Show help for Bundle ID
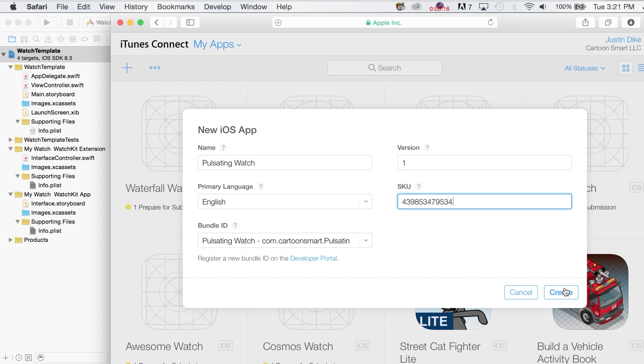The width and height of the screenshot is (644, 364). [x=235, y=225]
